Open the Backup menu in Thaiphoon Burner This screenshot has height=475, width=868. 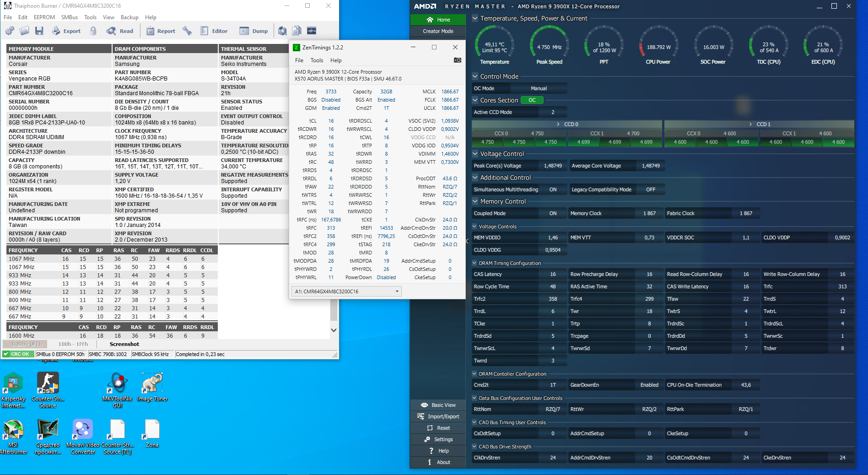129,17
